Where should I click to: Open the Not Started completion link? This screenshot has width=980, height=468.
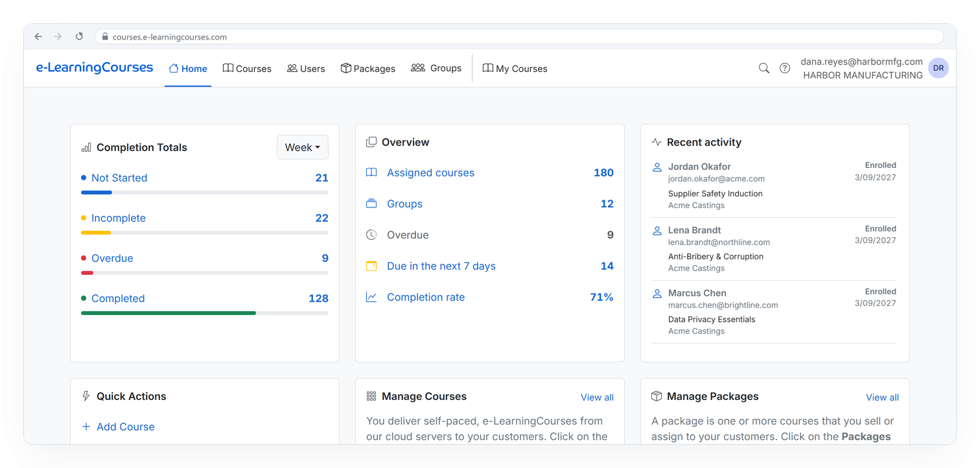coord(119,178)
